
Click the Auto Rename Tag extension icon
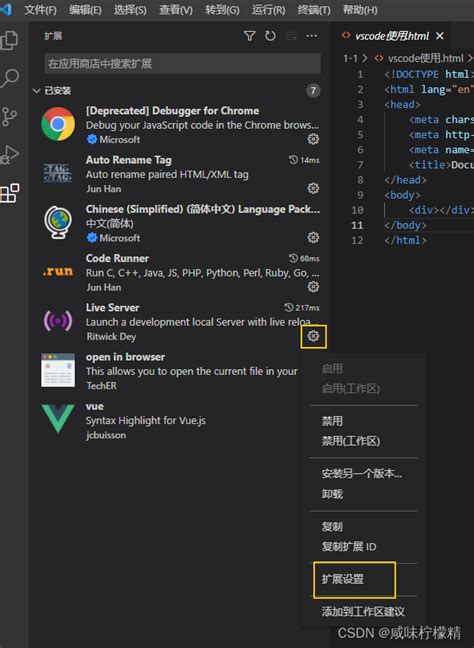[x=58, y=173]
